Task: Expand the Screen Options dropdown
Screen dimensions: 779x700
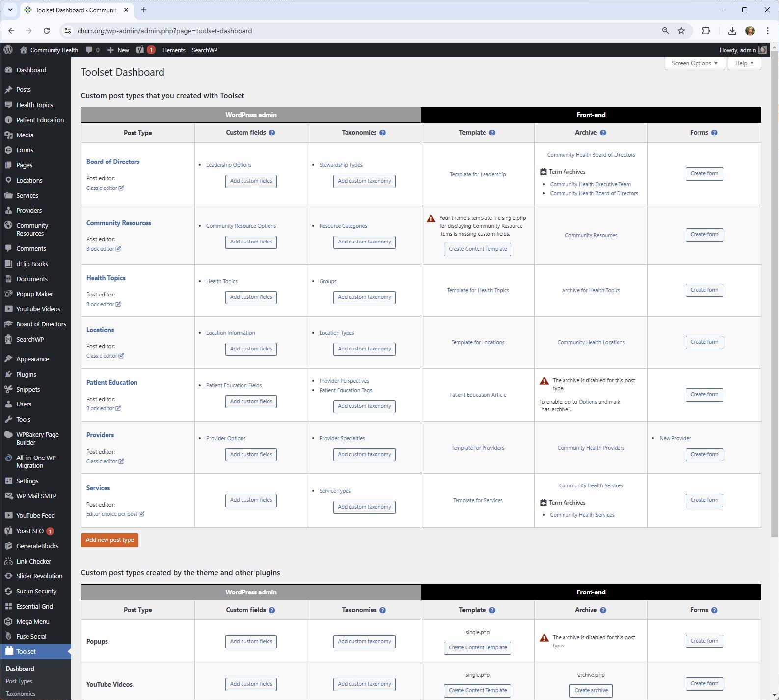Action: [695, 63]
